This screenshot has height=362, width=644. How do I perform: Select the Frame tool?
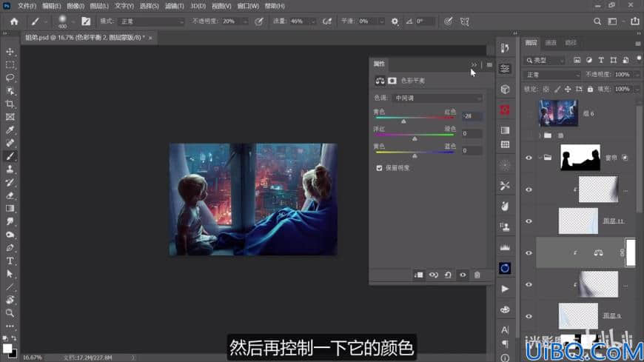coord(10,117)
